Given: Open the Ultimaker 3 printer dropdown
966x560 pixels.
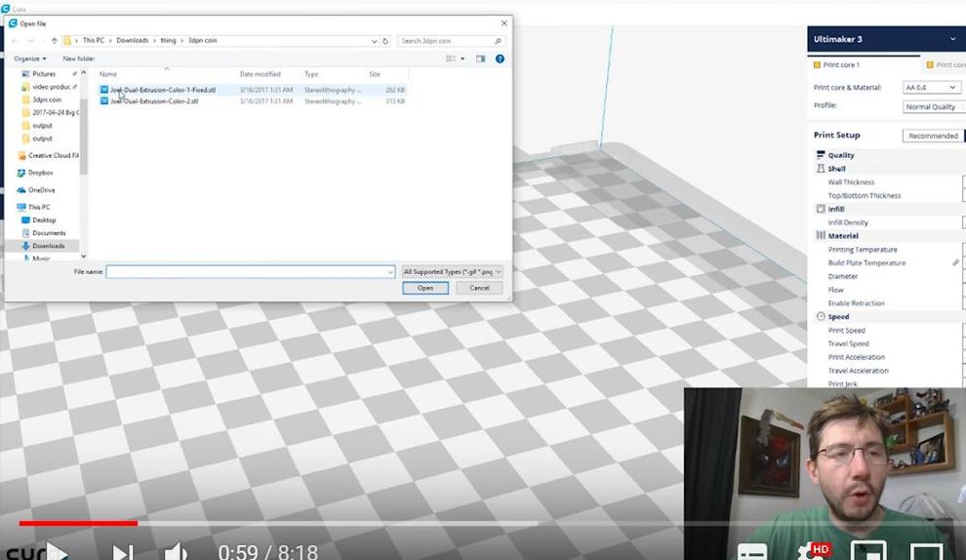Looking at the screenshot, I should [953, 39].
